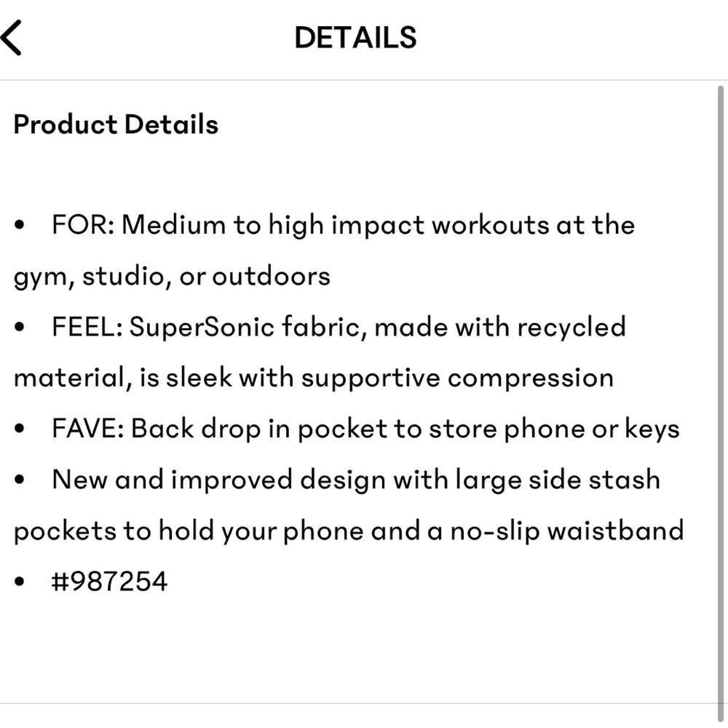Select the FOR bullet point text
Image resolution: width=728 pixels, height=728 pixels.
pos(342,225)
